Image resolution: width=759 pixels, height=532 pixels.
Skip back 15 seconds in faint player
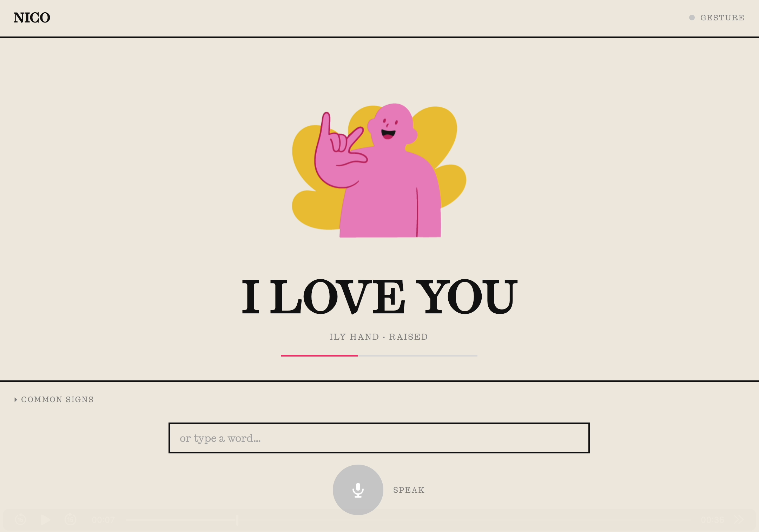(x=20, y=519)
